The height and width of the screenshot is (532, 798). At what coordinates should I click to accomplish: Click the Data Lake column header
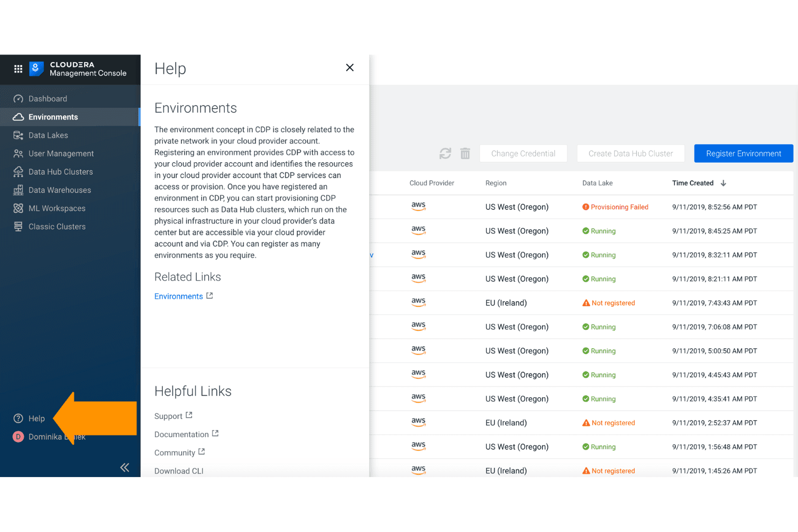(597, 183)
